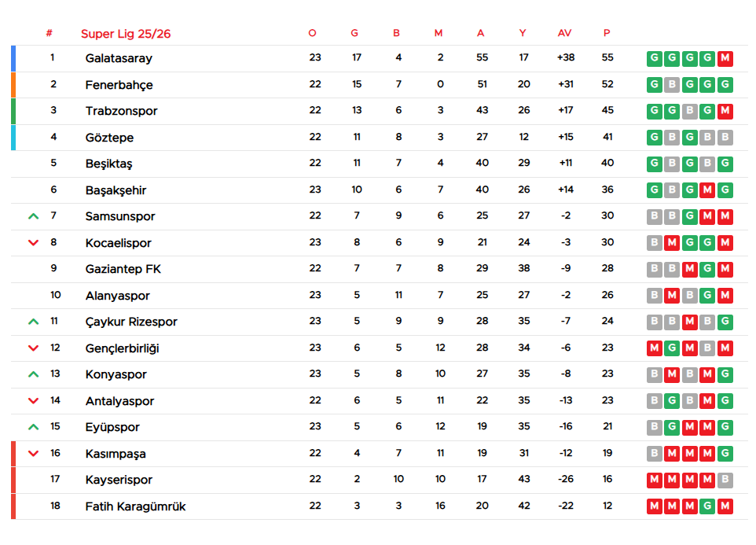
Task: Click the green up arrow by Çaykur Rizespor
Action: pyautogui.click(x=33, y=322)
